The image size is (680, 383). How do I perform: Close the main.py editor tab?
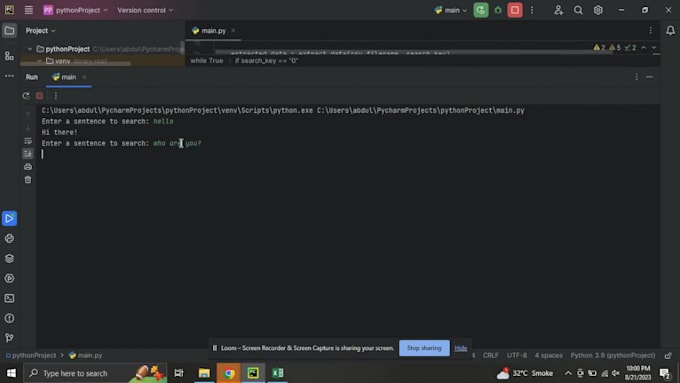(x=233, y=30)
